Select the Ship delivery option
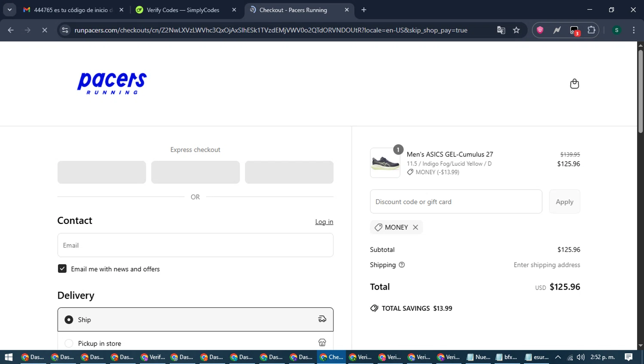The height and width of the screenshot is (364, 644). pos(195,319)
